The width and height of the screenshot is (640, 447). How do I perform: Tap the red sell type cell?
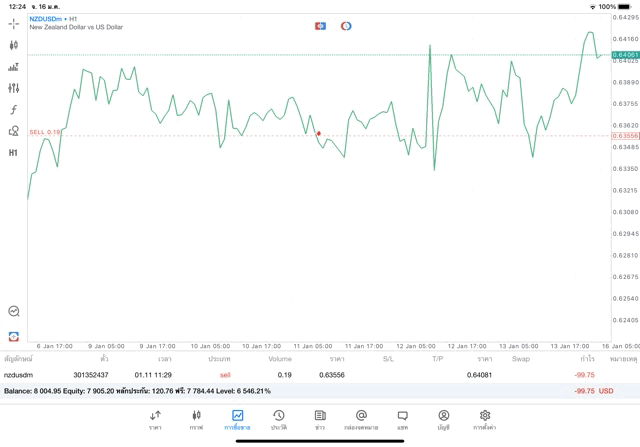coord(225,375)
